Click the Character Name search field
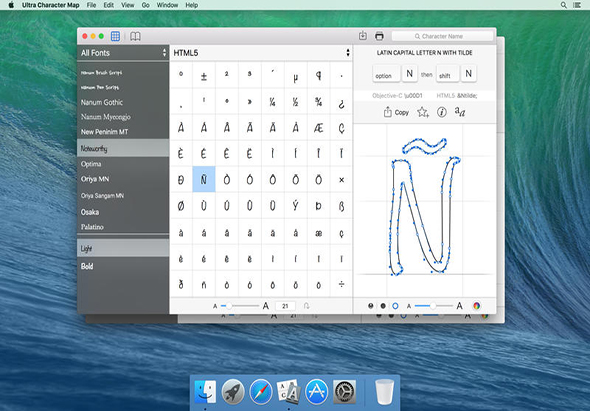This screenshot has width=590, height=411. 442,36
